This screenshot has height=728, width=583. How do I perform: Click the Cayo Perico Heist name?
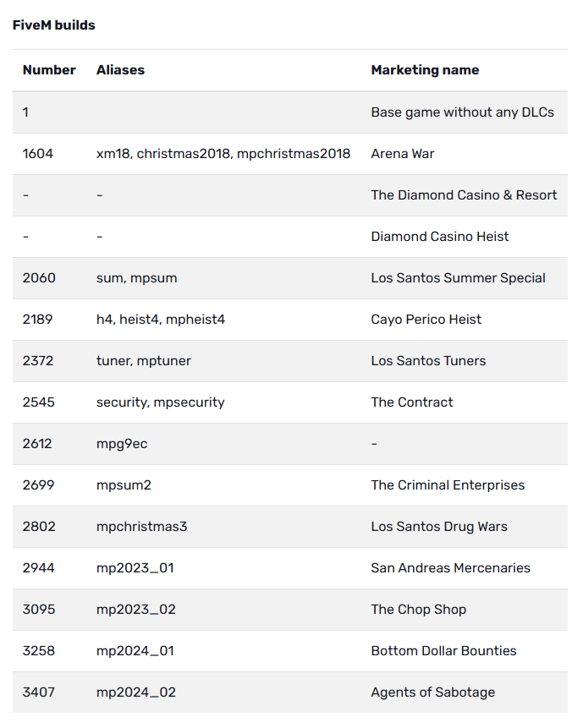coord(426,320)
